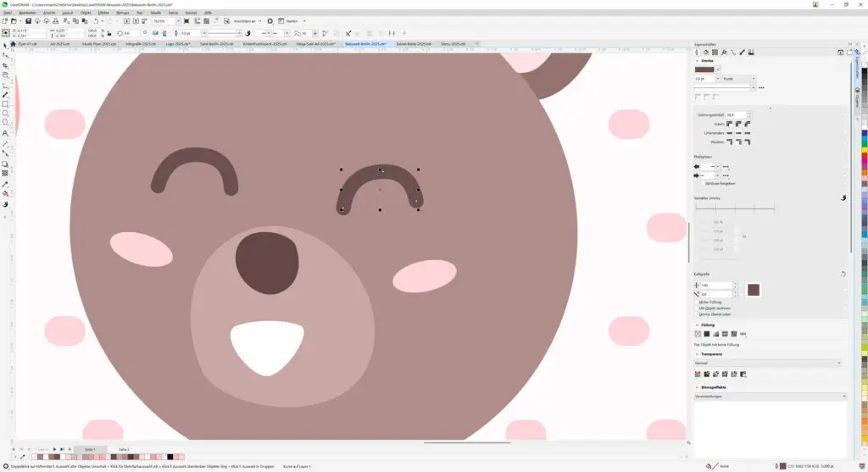Viewport: 868px width, 472px height.
Task: Enable the Attribute freigeben checkbox
Action: (x=703, y=183)
